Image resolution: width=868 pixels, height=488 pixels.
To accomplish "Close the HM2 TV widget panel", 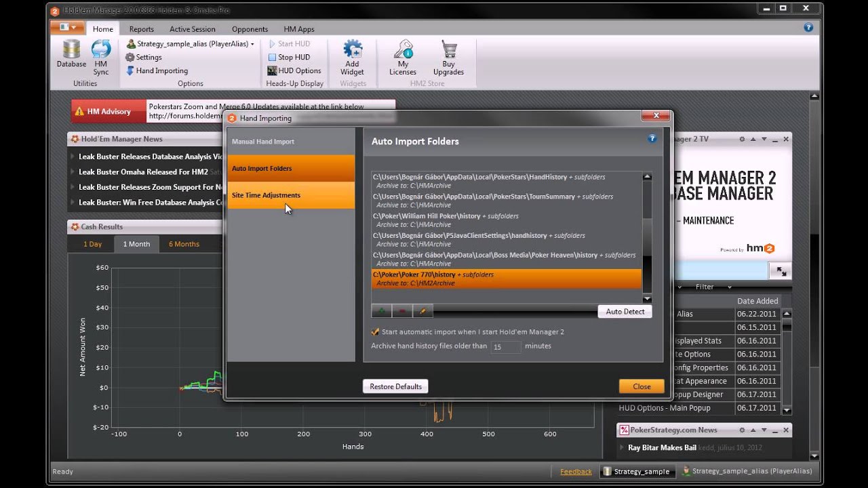I will (x=786, y=139).
